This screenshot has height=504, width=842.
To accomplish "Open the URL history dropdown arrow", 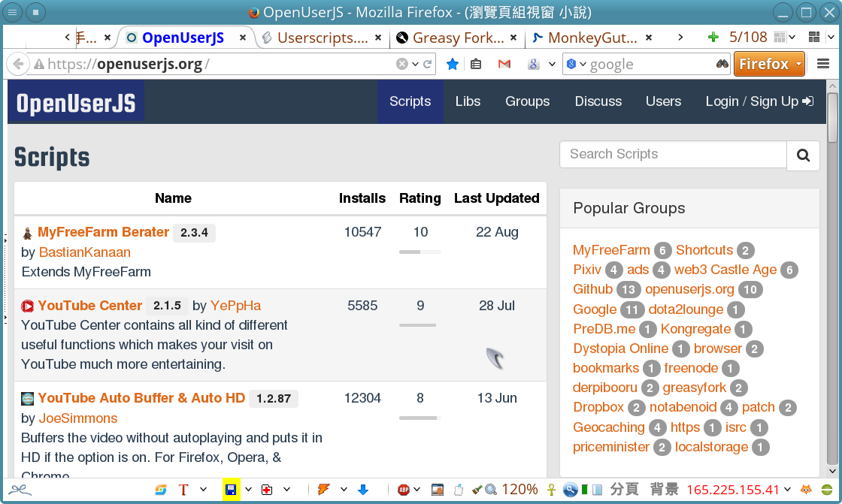I will tap(415, 65).
